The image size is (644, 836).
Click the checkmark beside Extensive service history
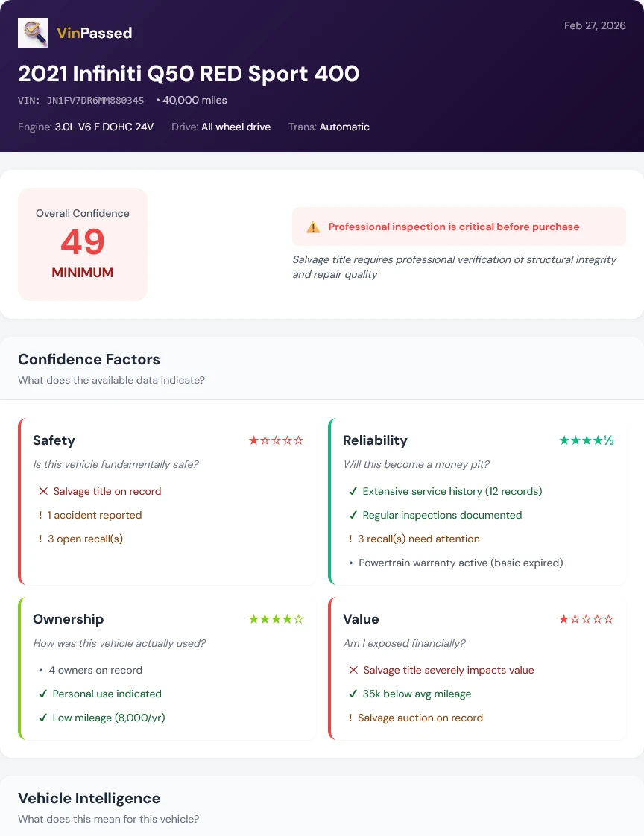pyautogui.click(x=353, y=491)
